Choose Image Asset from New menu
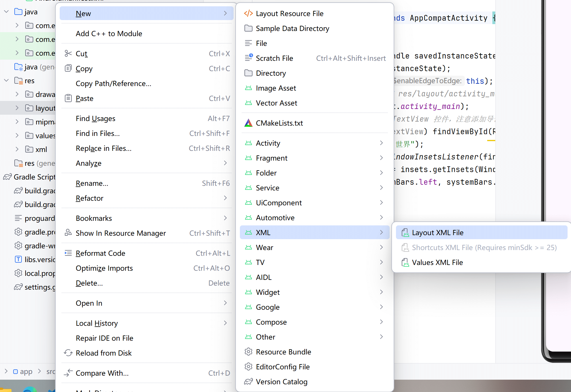Screen dimensions: 571x392 click(276, 88)
